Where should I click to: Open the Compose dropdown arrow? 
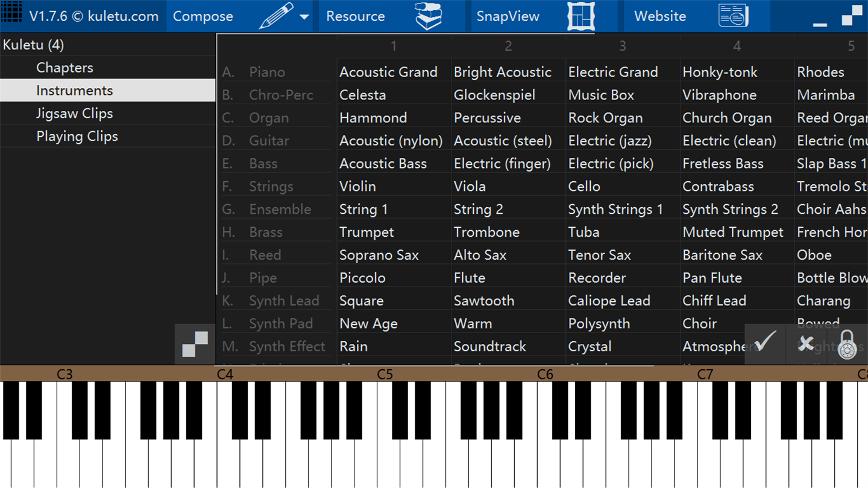click(304, 17)
